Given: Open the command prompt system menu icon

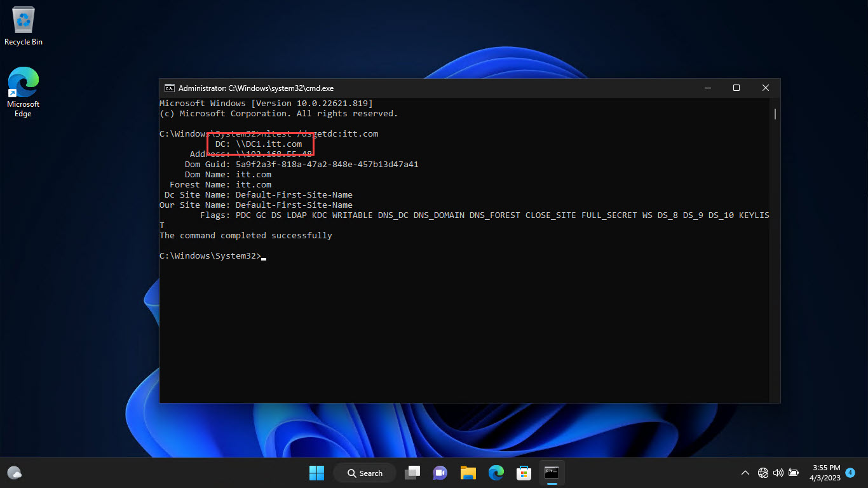Looking at the screenshot, I should coord(169,88).
